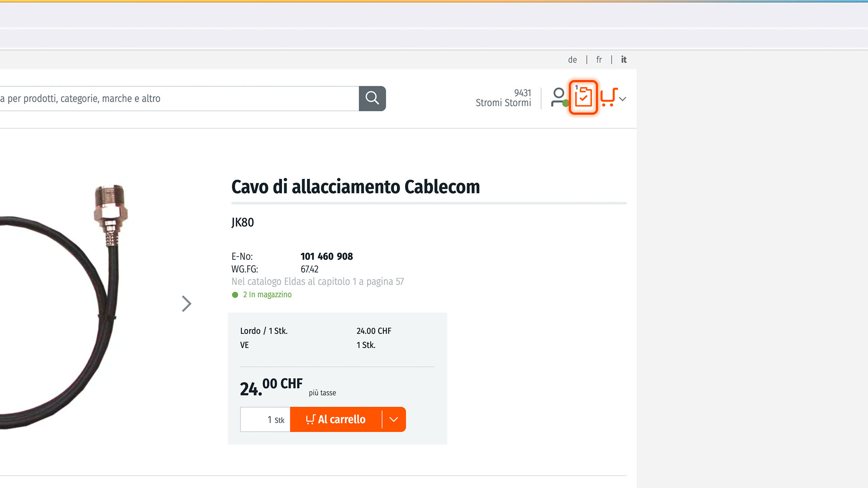Image resolution: width=868 pixels, height=488 pixels.
Task: Click the più tasse note
Action: [x=322, y=393]
